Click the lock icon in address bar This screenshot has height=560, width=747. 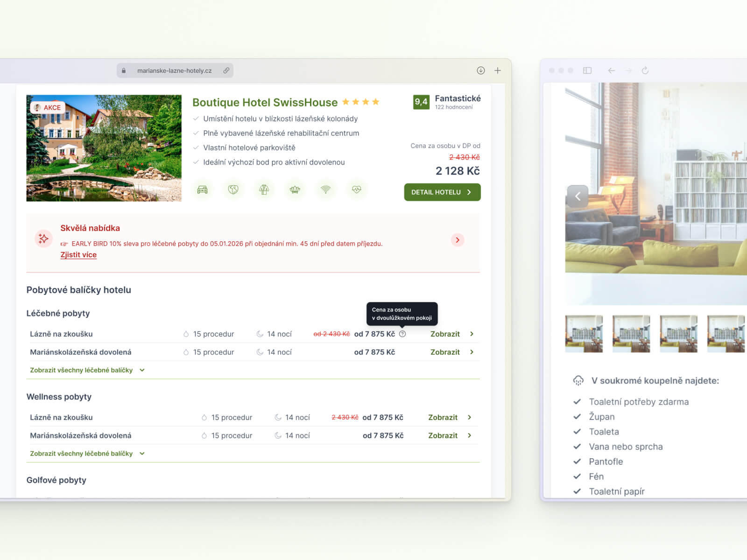124,70
